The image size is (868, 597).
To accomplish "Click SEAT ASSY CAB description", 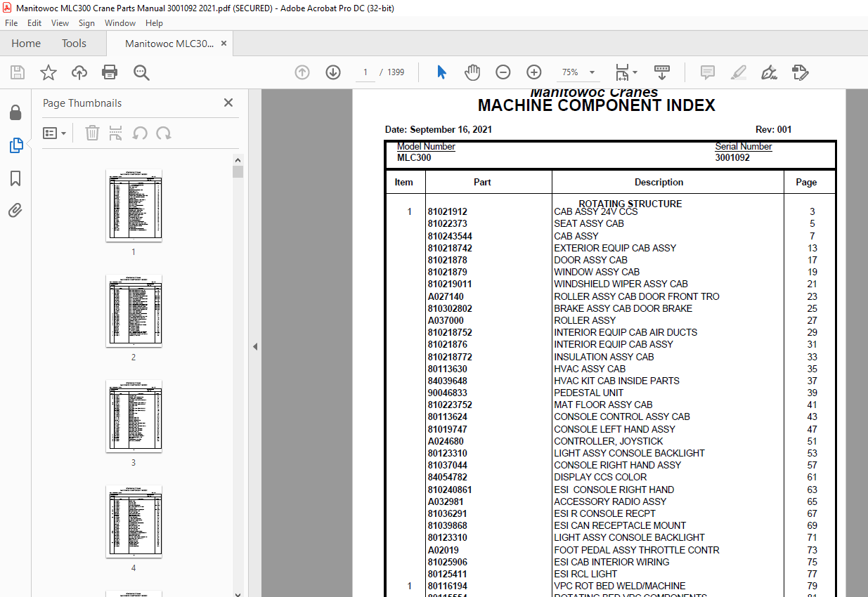I will (589, 223).
